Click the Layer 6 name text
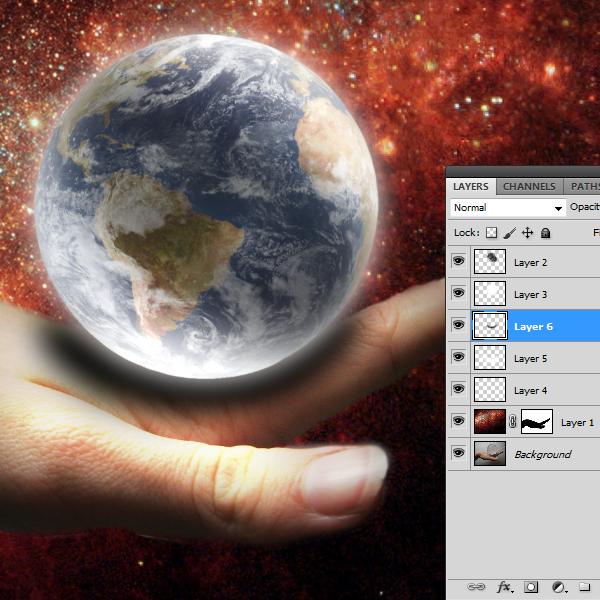This screenshot has height=600, width=600. click(533, 326)
